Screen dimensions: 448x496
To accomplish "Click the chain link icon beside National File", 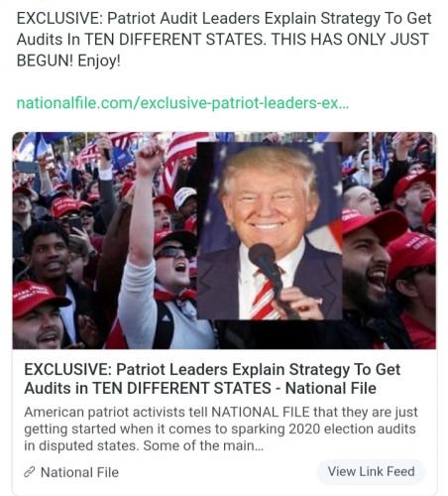I will point(30,472).
